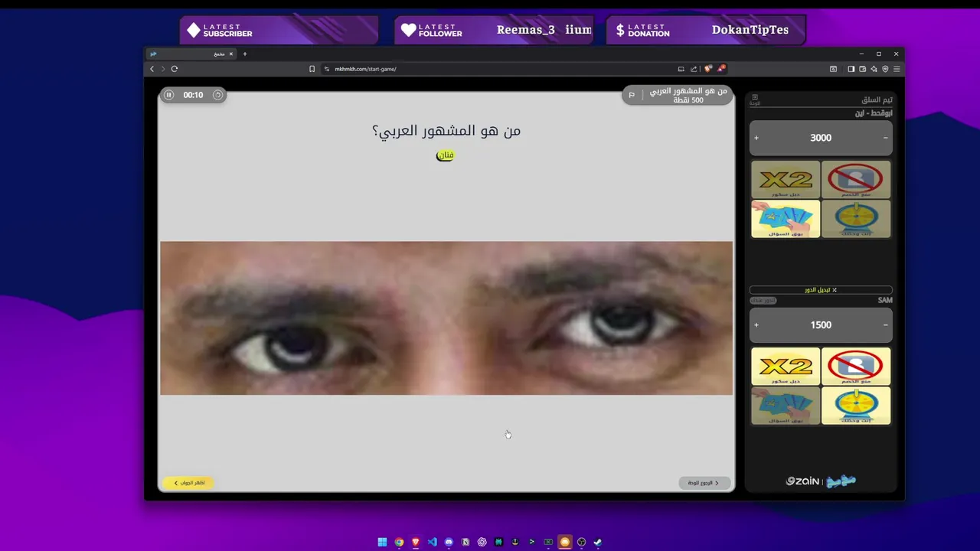980x551 pixels.
Task: Use top team's X2 double score card
Action: click(786, 179)
